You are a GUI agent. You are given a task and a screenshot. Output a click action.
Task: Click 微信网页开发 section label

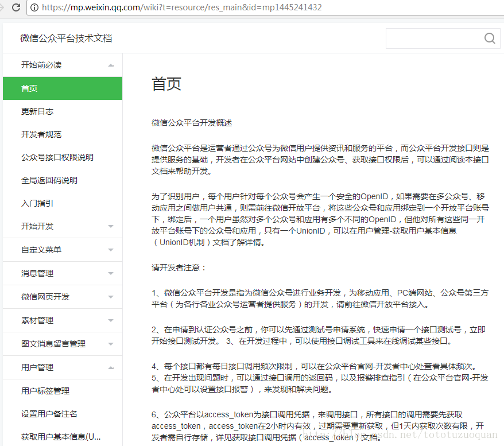click(x=45, y=297)
